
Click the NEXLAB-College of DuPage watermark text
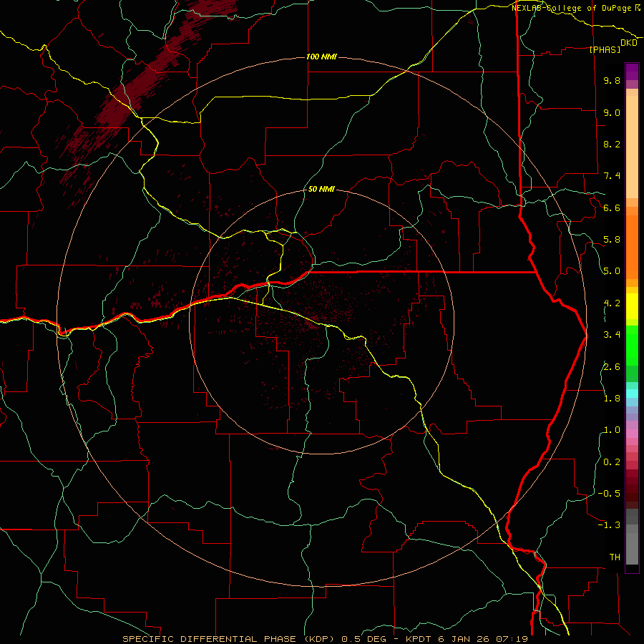coord(576,8)
